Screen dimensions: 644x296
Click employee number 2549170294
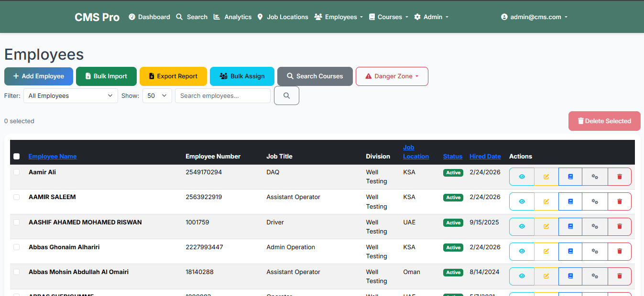204,172
